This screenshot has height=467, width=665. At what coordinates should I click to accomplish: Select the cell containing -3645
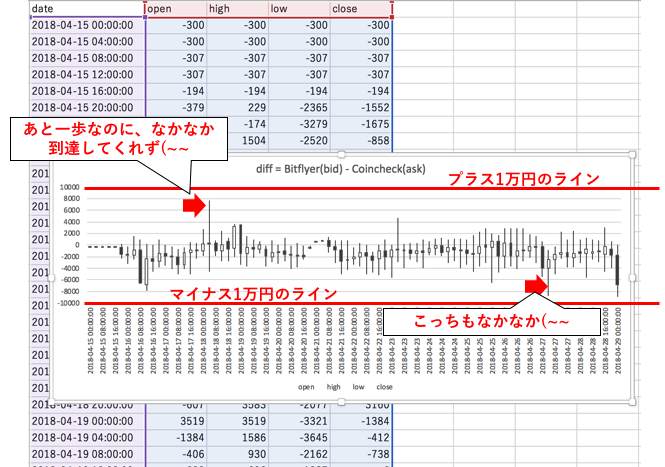coord(299,438)
